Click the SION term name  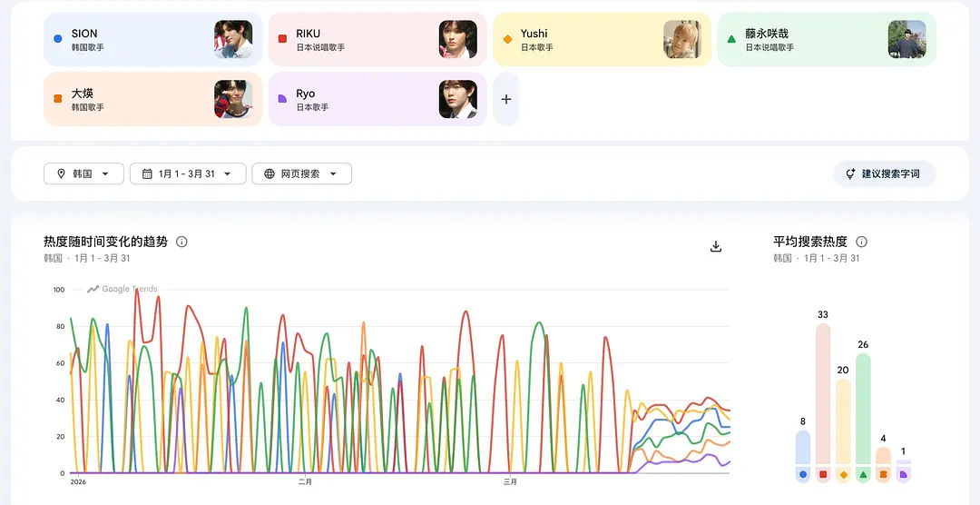(84, 34)
